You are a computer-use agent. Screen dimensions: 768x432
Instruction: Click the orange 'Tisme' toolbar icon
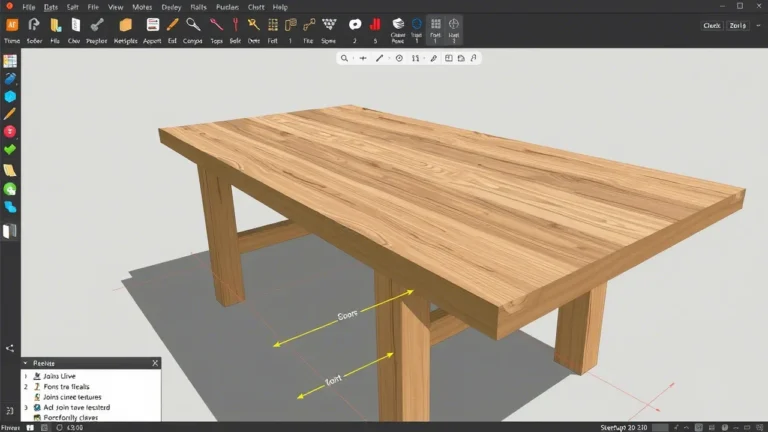tap(12, 25)
